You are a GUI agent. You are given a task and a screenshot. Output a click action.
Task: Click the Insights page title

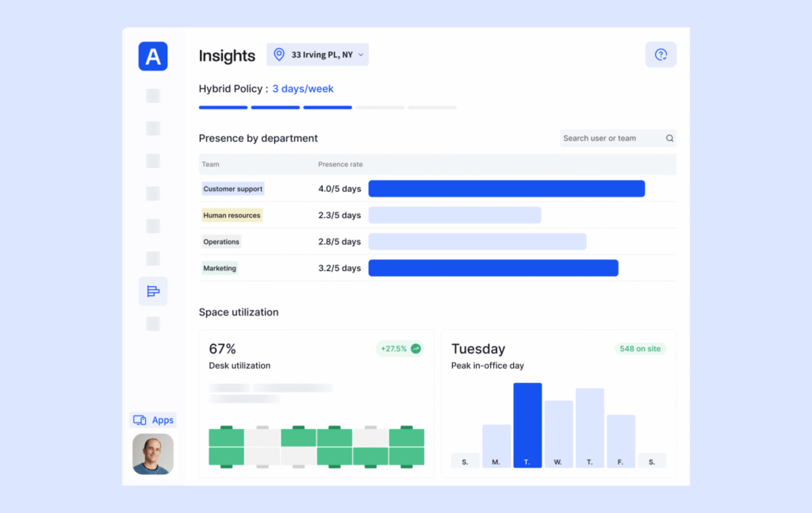(227, 56)
